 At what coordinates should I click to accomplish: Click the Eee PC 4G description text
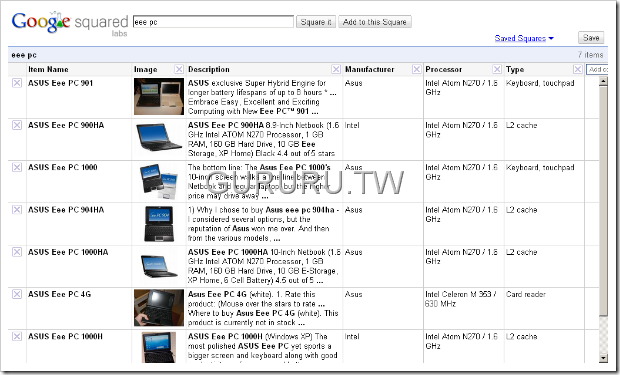[263, 309]
